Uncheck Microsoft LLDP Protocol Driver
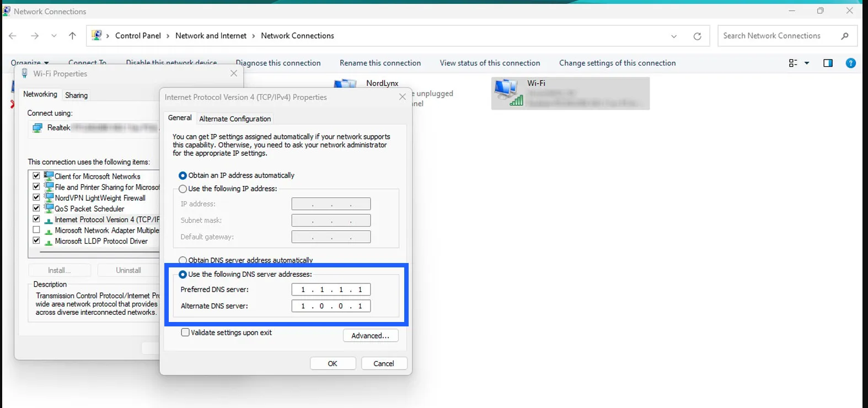 pyautogui.click(x=36, y=241)
